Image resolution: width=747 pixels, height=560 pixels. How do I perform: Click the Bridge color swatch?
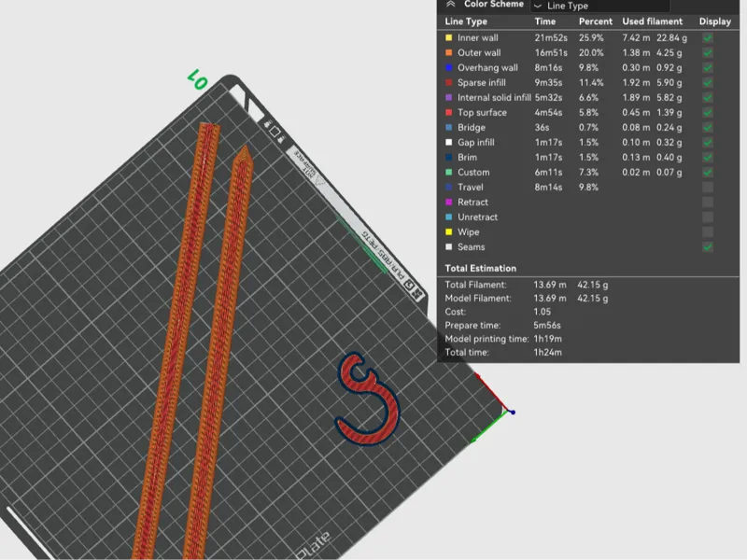tap(448, 128)
